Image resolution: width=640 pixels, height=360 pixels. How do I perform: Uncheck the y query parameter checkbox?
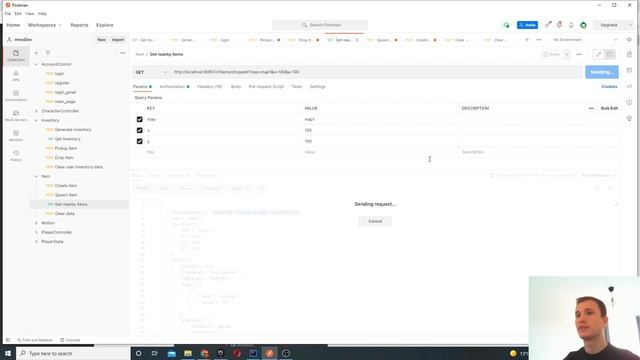pyautogui.click(x=140, y=141)
